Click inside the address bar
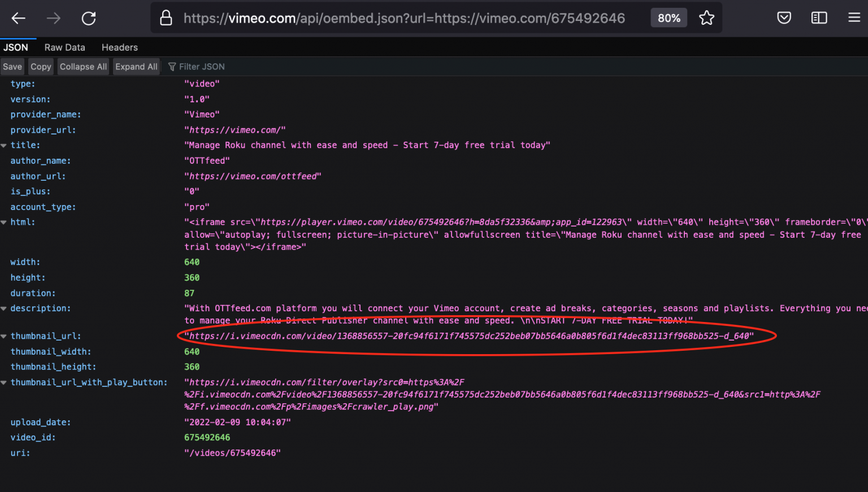 coord(396,18)
